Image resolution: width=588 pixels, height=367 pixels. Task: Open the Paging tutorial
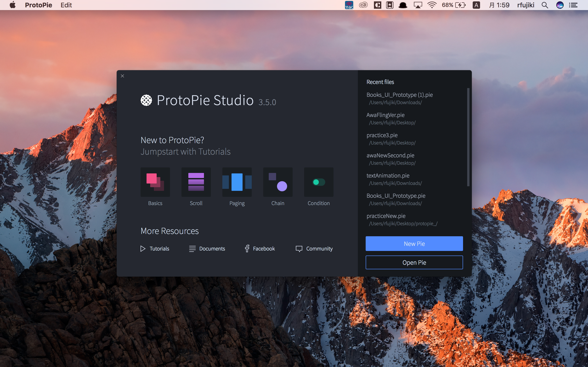pos(237,182)
